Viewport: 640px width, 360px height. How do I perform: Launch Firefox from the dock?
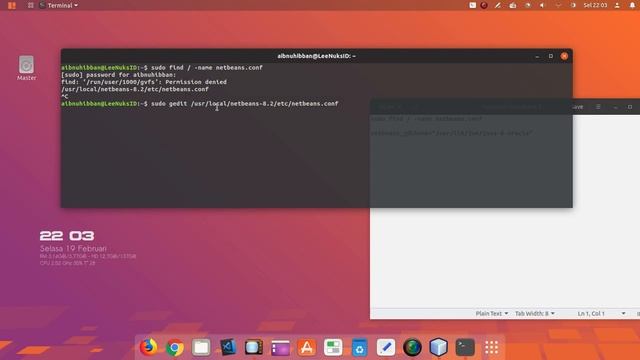pyautogui.click(x=148, y=347)
